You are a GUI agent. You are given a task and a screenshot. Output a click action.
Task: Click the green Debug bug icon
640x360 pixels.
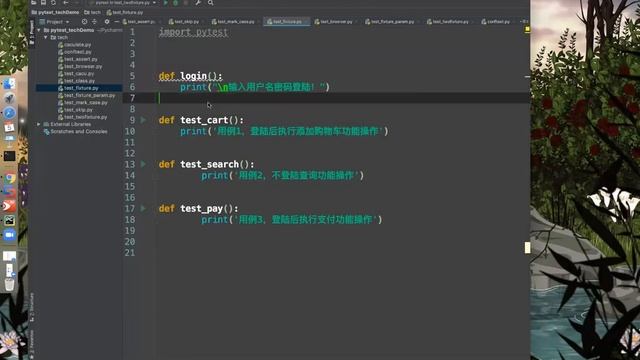176,2
